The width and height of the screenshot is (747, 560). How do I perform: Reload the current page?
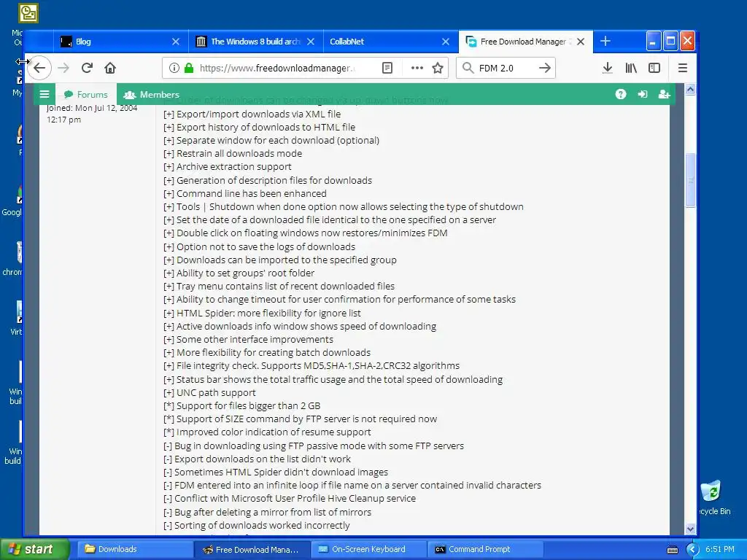(87, 68)
